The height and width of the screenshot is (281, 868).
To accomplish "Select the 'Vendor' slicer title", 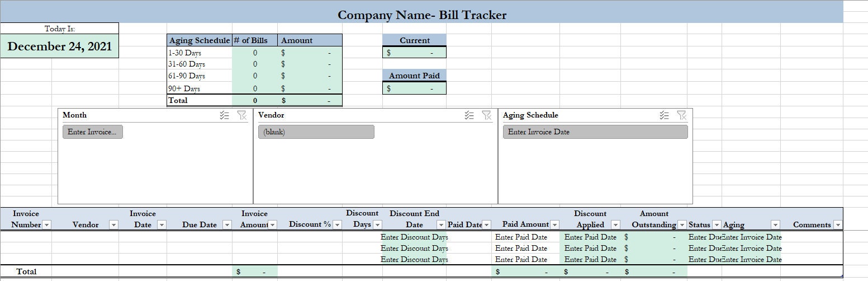I will point(271,115).
